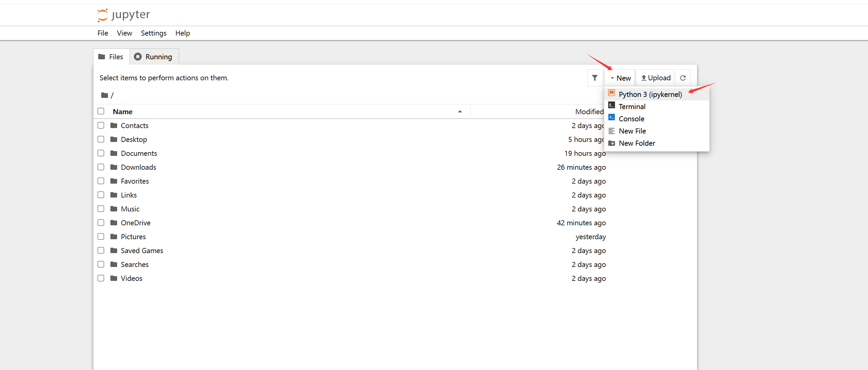Click the Modified column header

[589, 112]
